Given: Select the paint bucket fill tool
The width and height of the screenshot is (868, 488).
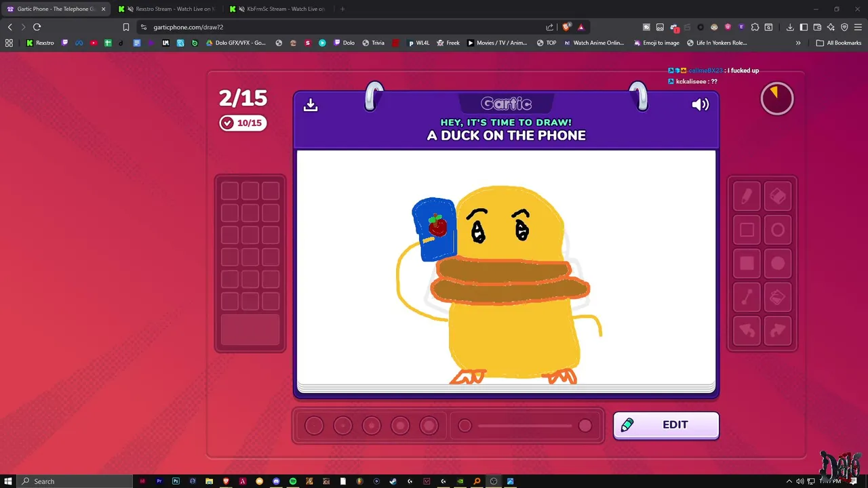Looking at the screenshot, I should pyautogui.click(x=778, y=297).
